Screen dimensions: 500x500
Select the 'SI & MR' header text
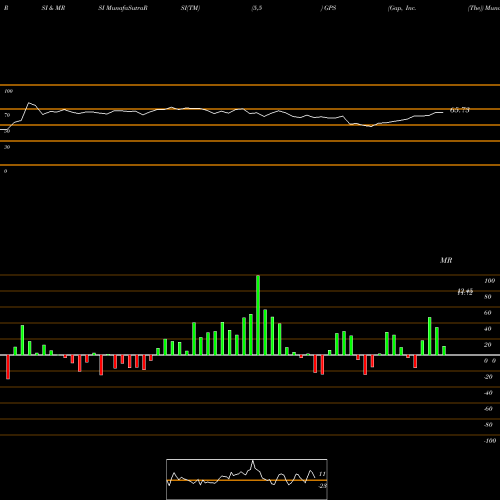point(53,8)
